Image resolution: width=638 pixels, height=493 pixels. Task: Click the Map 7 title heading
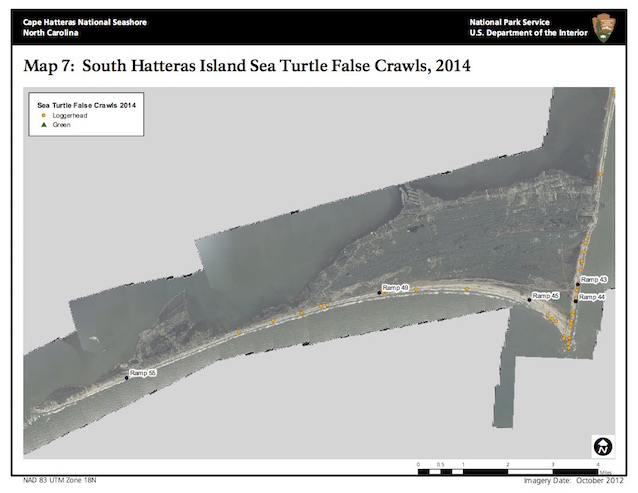click(x=246, y=67)
